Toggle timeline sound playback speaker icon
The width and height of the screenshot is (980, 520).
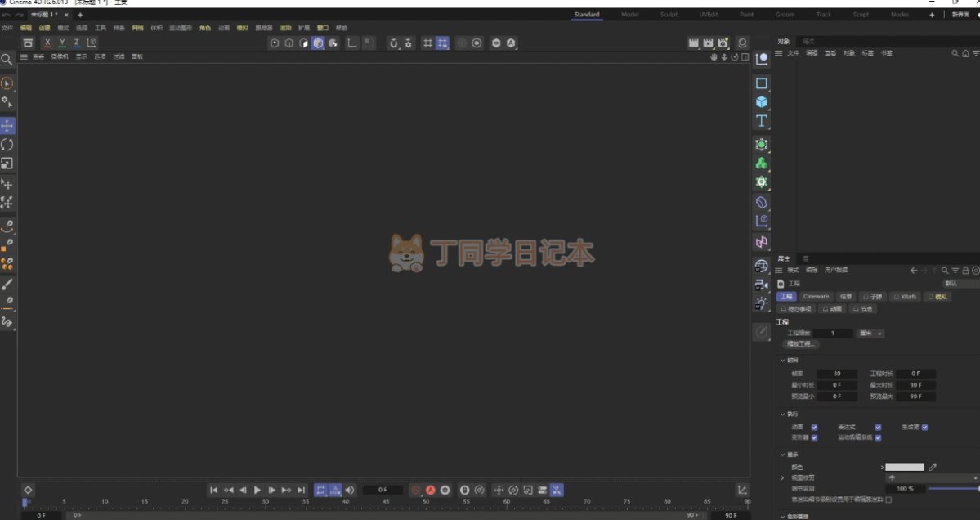(350, 490)
